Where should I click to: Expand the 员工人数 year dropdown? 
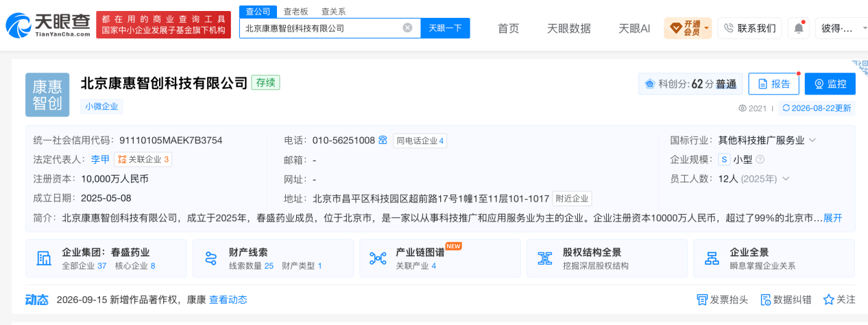point(786,179)
